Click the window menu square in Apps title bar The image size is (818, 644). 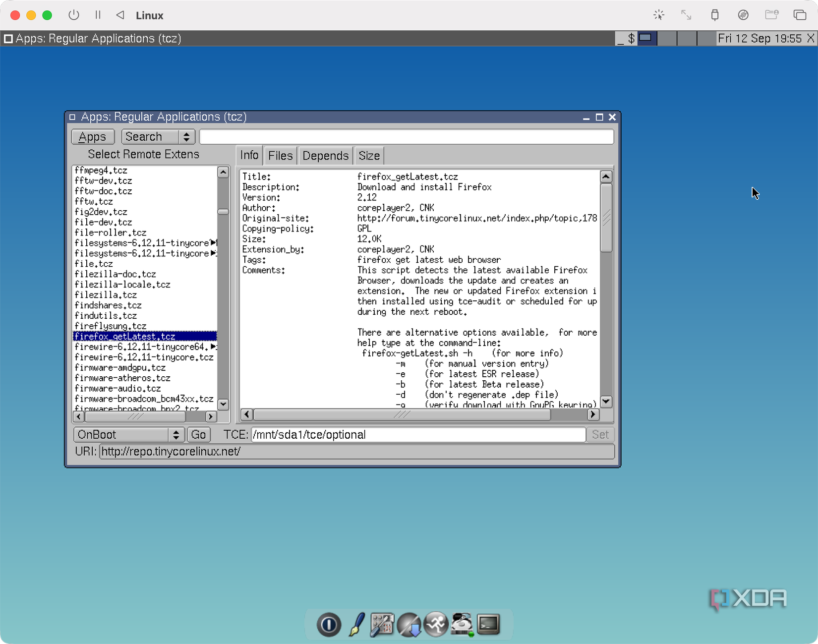[x=72, y=117]
